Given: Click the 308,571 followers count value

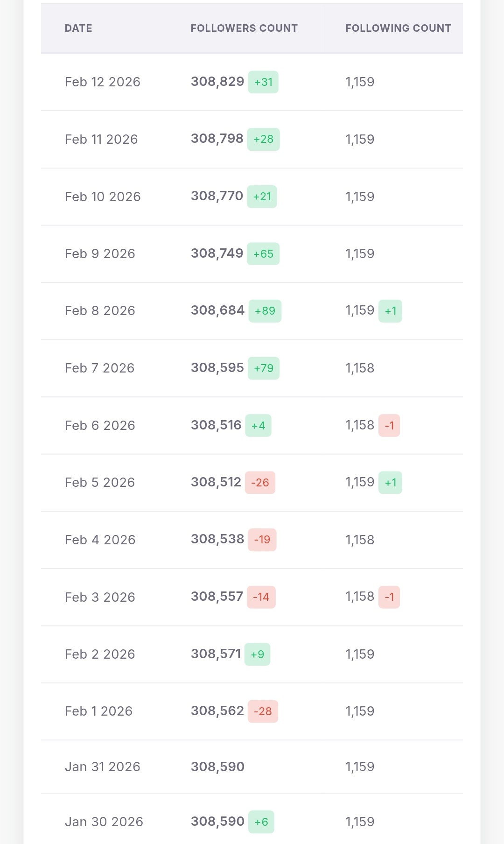Looking at the screenshot, I should click(216, 654).
